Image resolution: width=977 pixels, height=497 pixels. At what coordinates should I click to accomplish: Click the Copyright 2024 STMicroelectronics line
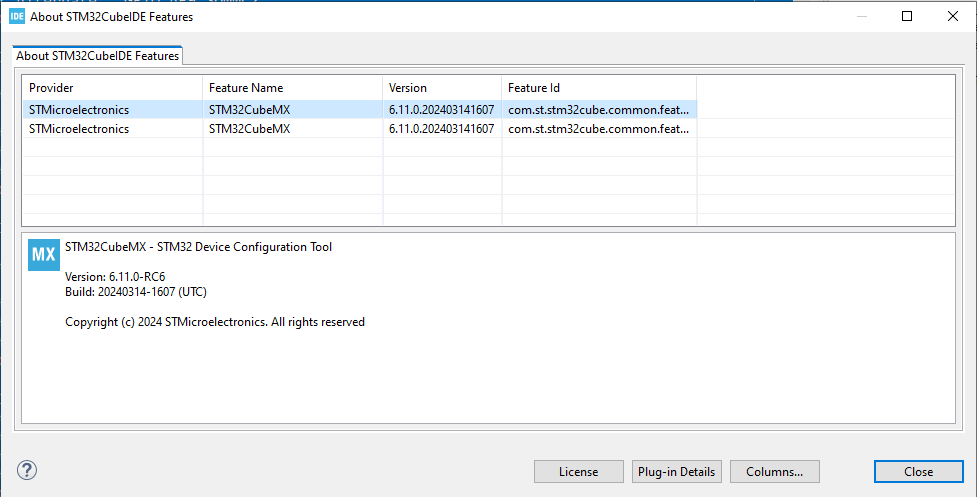coord(215,322)
